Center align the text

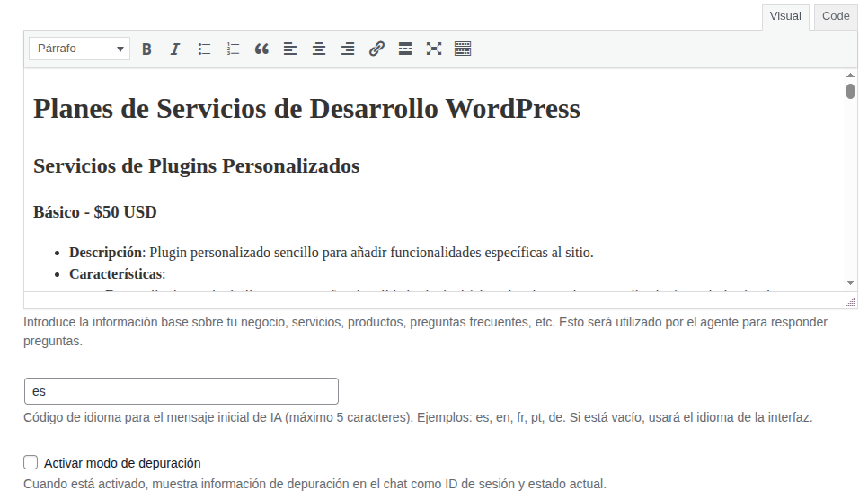click(319, 49)
